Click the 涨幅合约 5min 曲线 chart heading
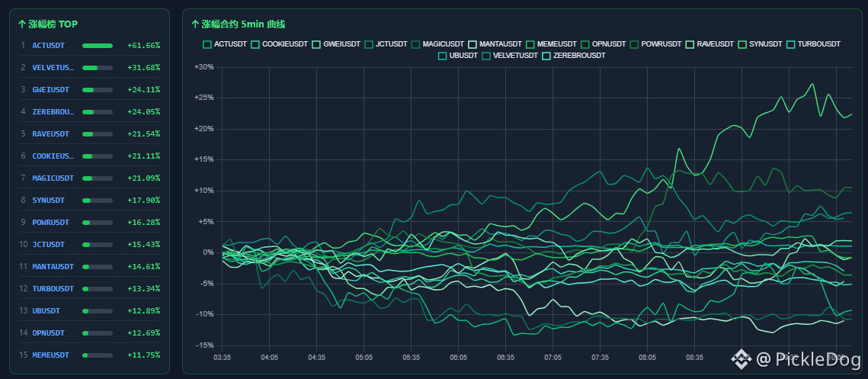This screenshot has width=868, height=379. [x=238, y=24]
